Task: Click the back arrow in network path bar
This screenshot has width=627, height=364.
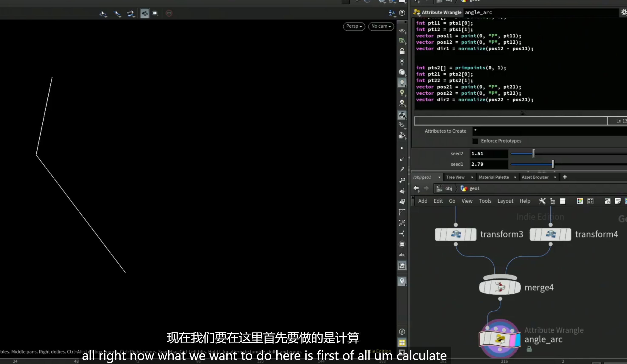Action: (416, 188)
